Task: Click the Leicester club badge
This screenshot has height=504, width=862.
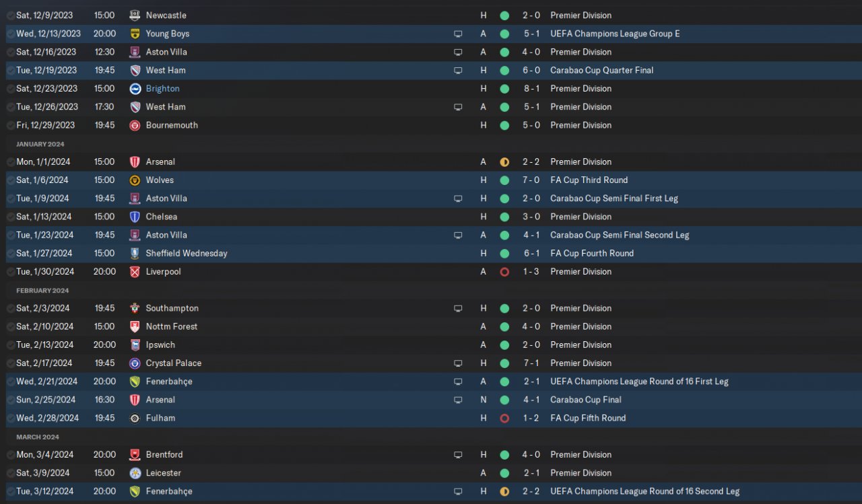Action: [135, 473]
